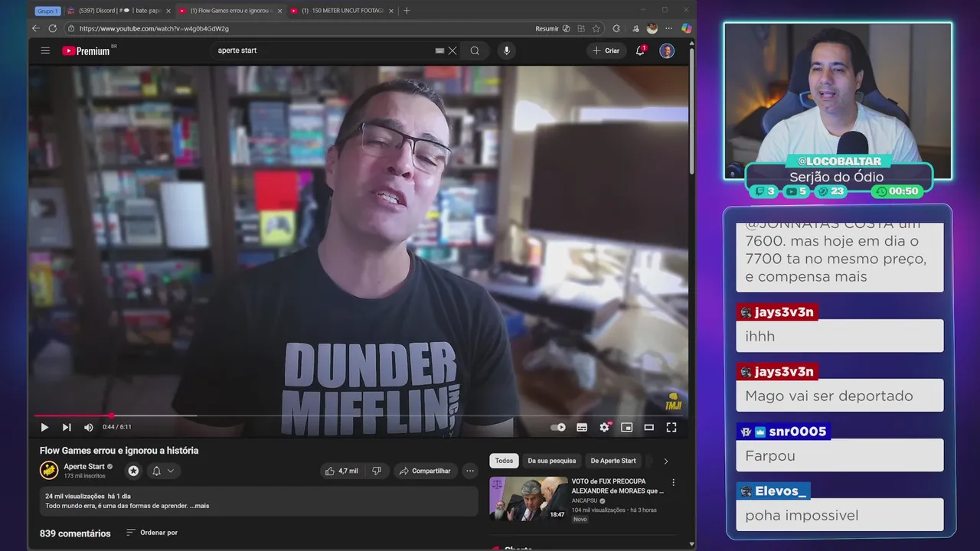Screen dimensions: 980x551
Task: Open more actions three-dot menu
Action: 470,471
